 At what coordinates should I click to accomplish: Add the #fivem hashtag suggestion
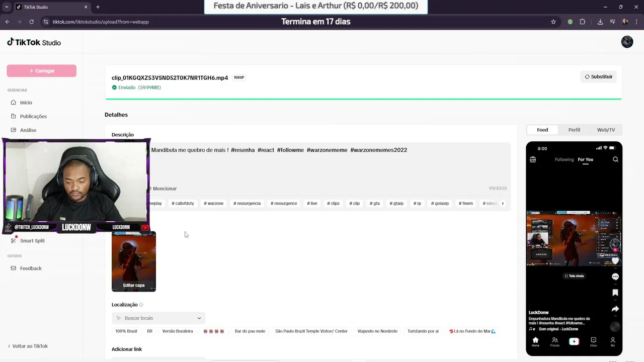pyautogui.click(x=465, y=204)
